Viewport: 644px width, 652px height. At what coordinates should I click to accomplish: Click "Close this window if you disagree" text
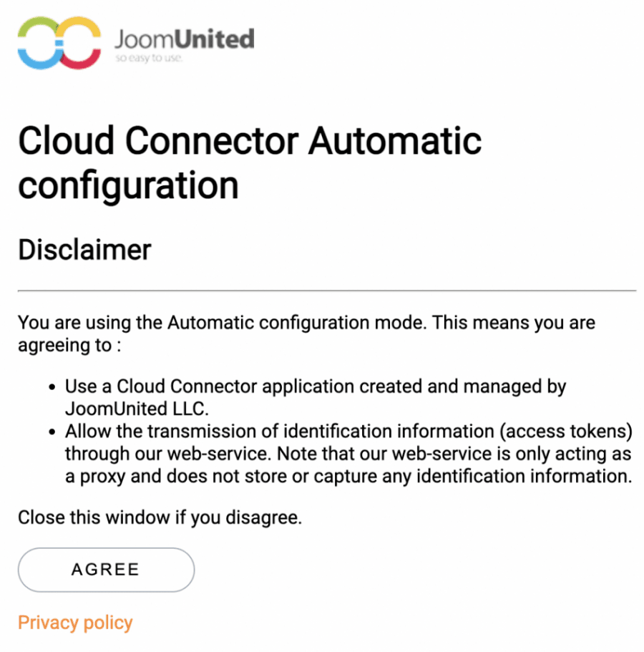click(x=160, y=517)
